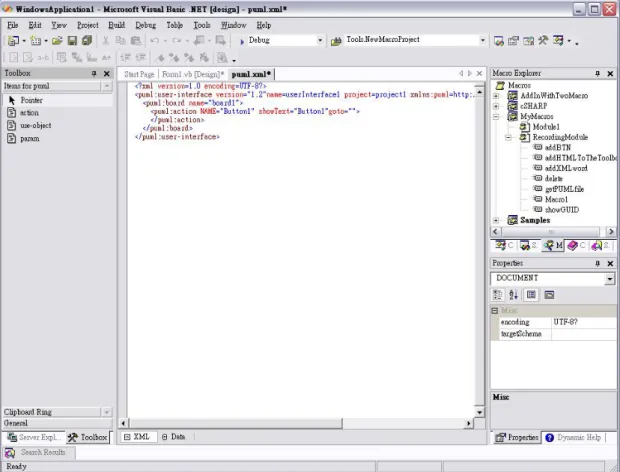Screen dimensions: 620x472
Task: Collapse the MyMacros node
Action: click(x=496, y=117)
